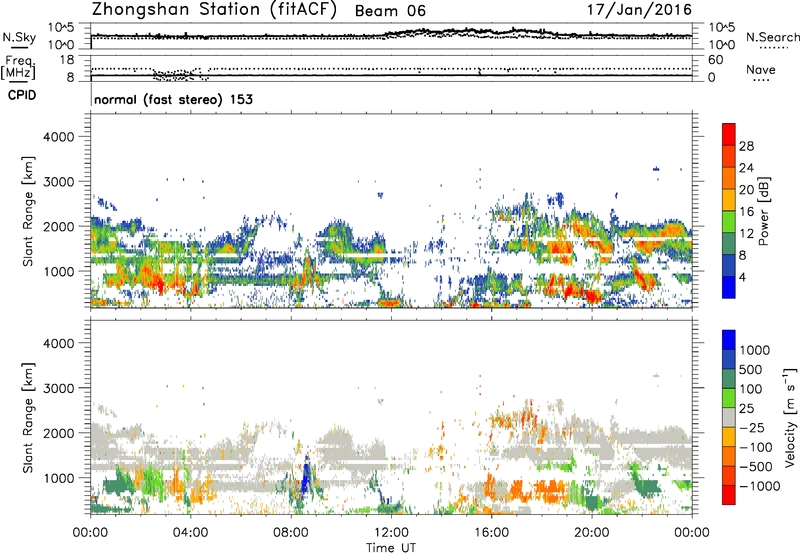800x554 pixels.
Task: Pick the teal 8–12 dB colorbar segment
Action: click(x=729, y=243)
